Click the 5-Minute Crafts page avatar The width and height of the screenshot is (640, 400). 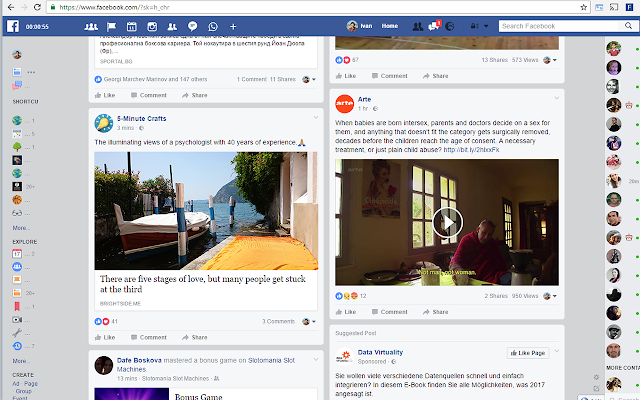coord(104,123)
